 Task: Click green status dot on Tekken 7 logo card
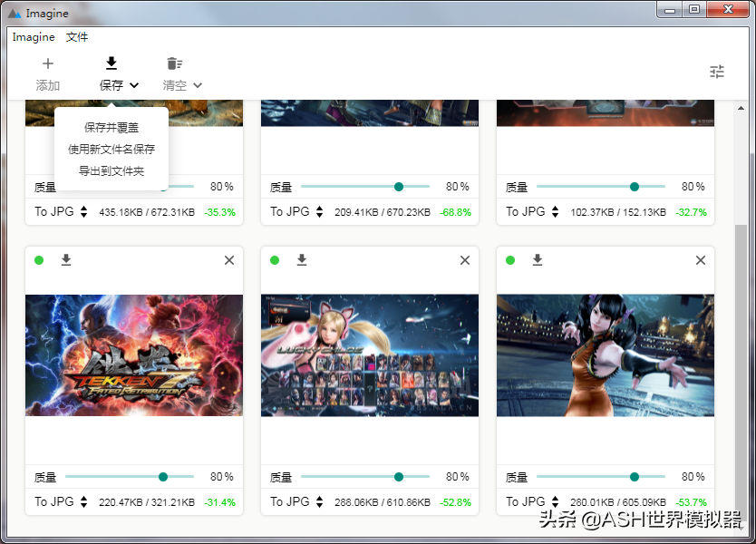click(39, 260)
